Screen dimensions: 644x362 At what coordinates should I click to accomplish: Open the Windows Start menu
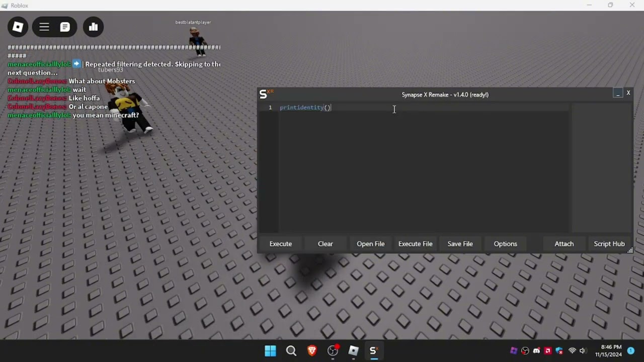click(270, 351)
